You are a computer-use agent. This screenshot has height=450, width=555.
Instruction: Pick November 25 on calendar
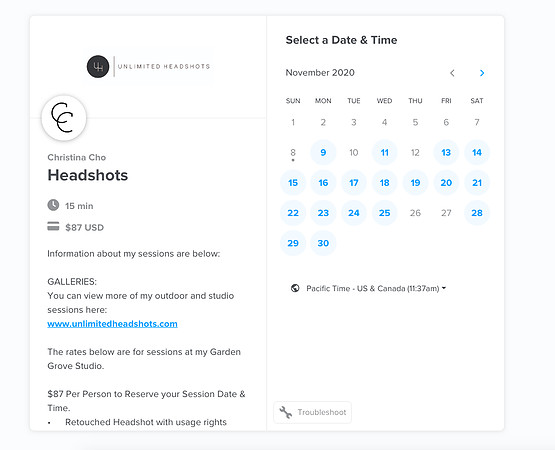[384, 213]
